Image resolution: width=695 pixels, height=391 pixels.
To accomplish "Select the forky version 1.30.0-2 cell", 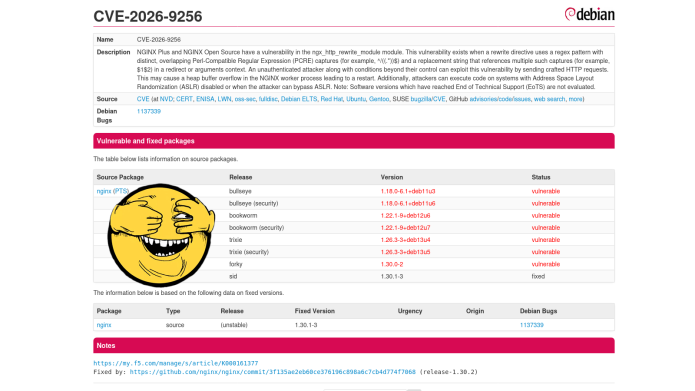I will point(392,264).
